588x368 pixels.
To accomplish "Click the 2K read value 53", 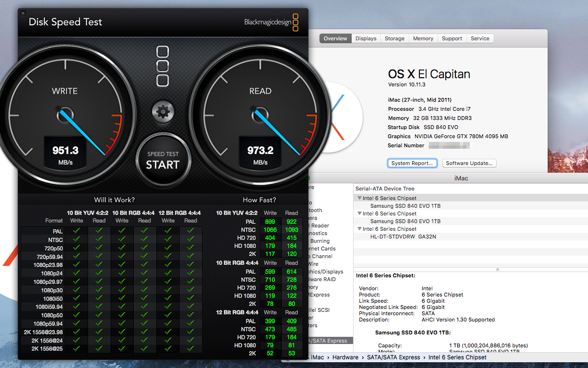I will point(292,354).
